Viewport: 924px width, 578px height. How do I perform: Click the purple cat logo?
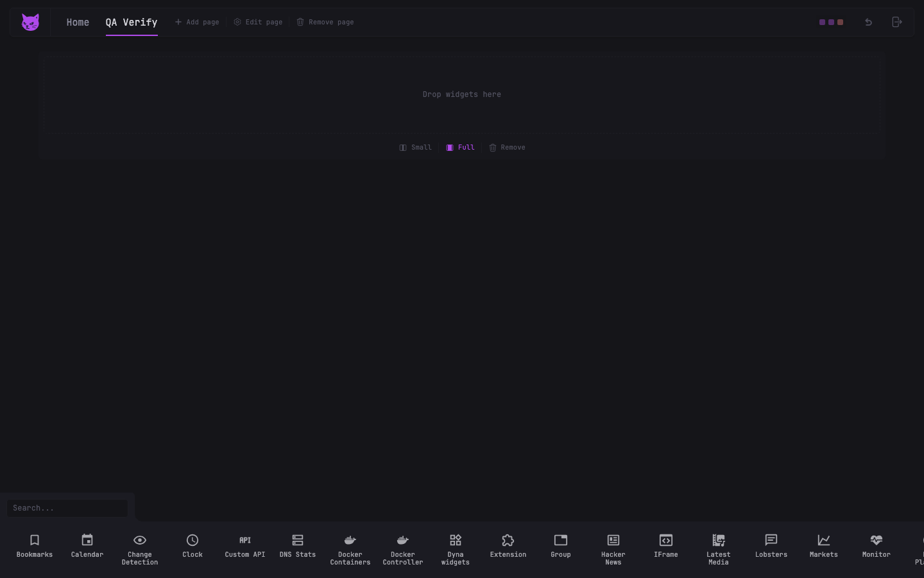coord(30,22)
